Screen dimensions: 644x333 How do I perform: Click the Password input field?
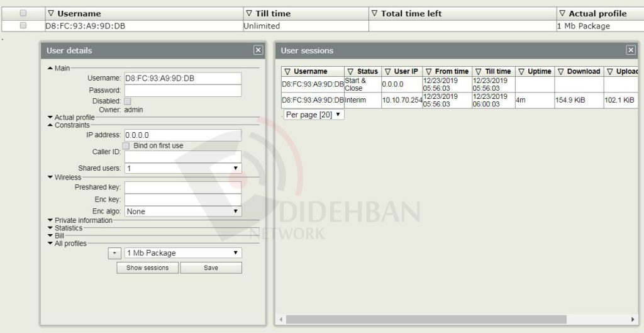click(x=183, y=91)
